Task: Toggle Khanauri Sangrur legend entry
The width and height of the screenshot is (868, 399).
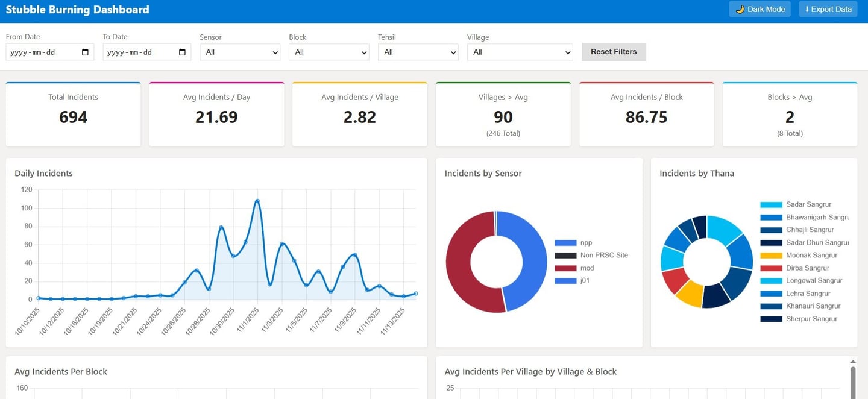Action: [800, 306]
